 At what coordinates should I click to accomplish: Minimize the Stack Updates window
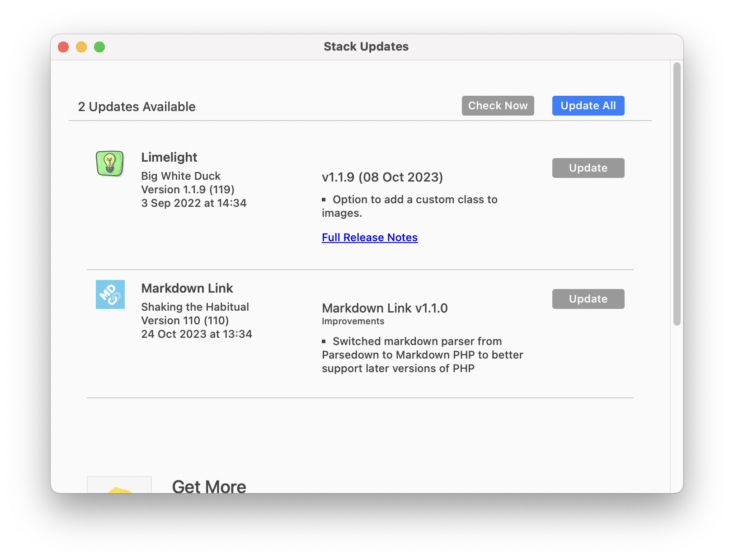(81, 47)
